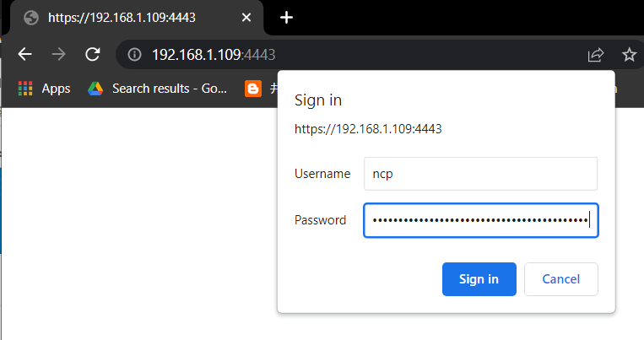The height and width of the screenshot is (340, 644).
Task: Open the Search results - Go... bookmark
Action: tap(169, 89)
